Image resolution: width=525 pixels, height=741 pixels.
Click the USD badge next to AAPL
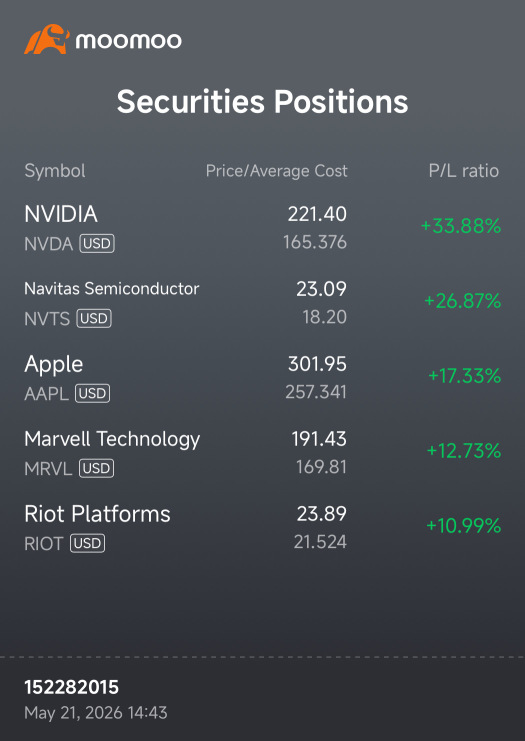coord(93,393)
